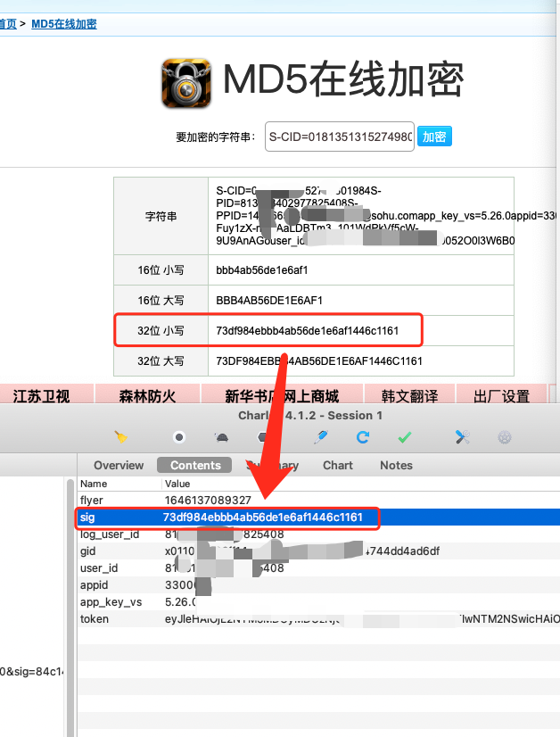Click the 16位 大写 result BBB4AB56DE1E6AF1
The width and height of the screenshot is (560, 737).
(x=269, y=301)
